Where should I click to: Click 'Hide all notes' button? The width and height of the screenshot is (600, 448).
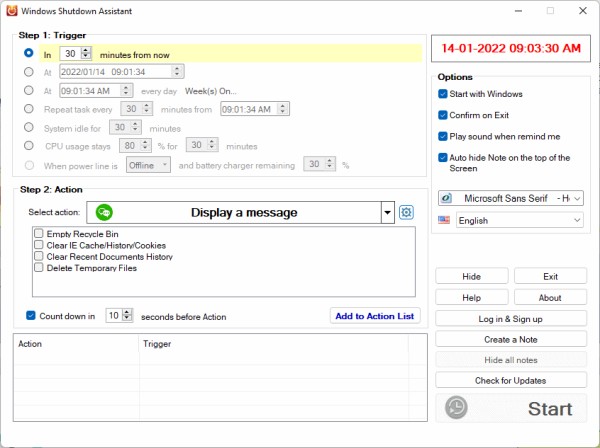click(511, 360)
